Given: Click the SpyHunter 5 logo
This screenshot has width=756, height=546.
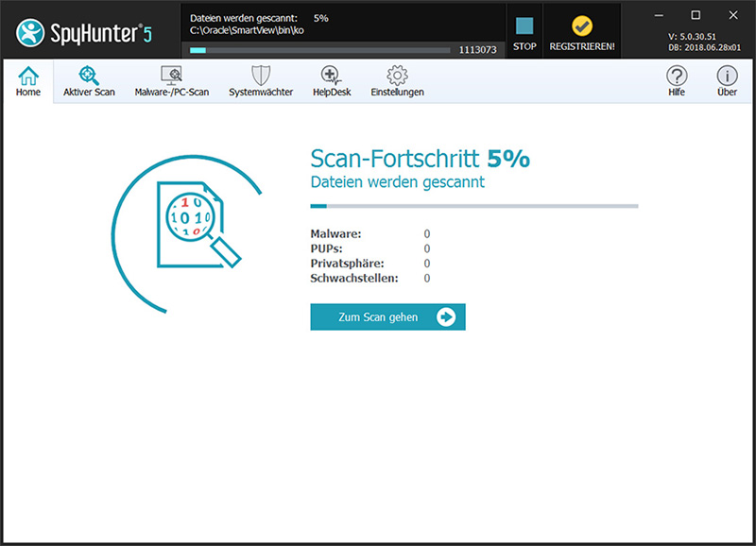Looking at the screenshot, I should pyautogui.click(x=84, y=33).
